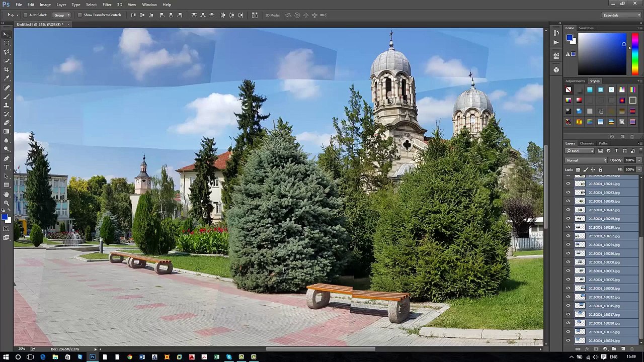Screen dimensions: 644x362
Task: Toggle visibility of layer 20150801_160300.jpg
Action: pos(568,262)
